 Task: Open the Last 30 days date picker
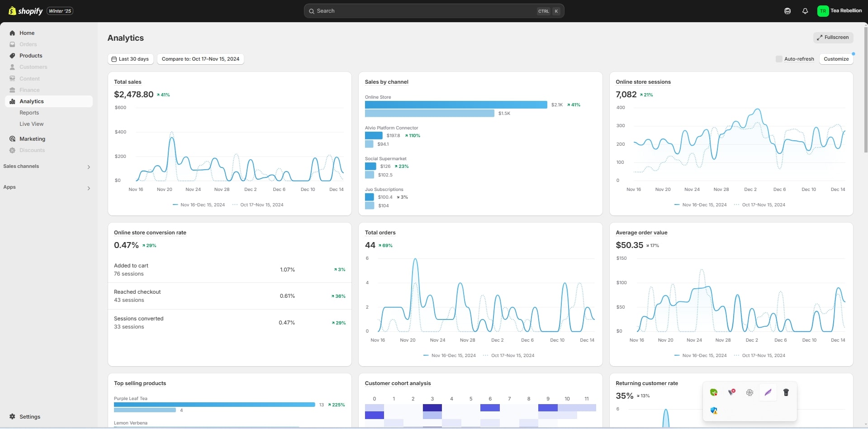130,59
